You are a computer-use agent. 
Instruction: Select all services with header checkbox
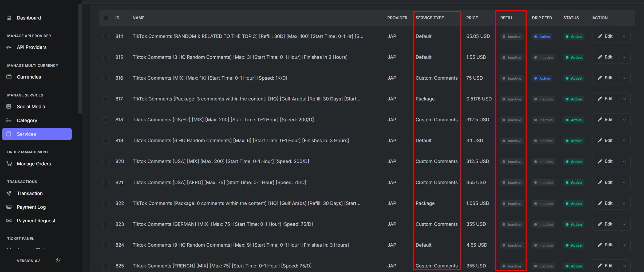point(106,18)
